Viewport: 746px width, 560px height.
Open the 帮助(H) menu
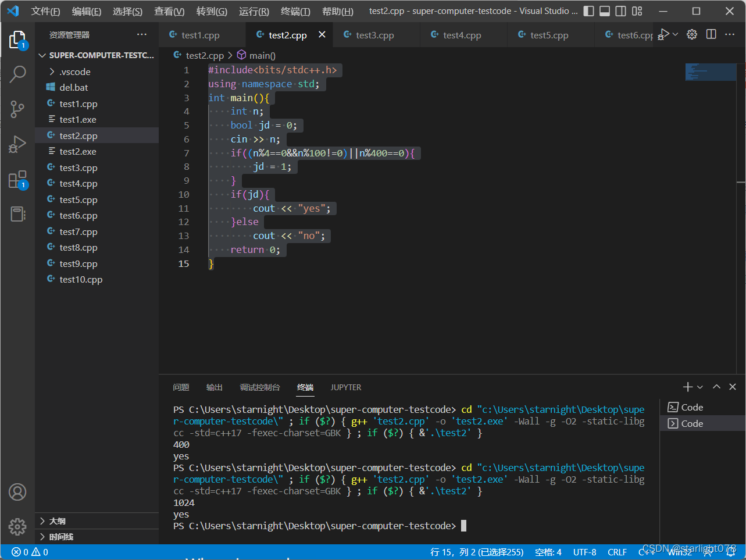338,11
